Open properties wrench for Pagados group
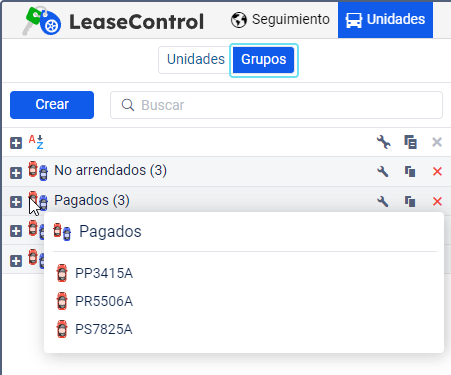This screenshot has width=451, height=375. pos(383,201)
